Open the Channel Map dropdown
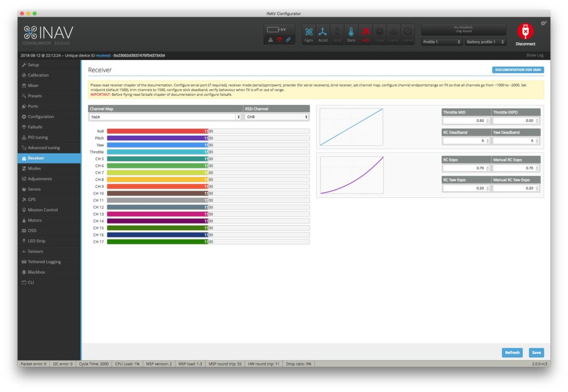Image resolution: width=568 pixels, height=392 pixels. (x=165, y=117)
